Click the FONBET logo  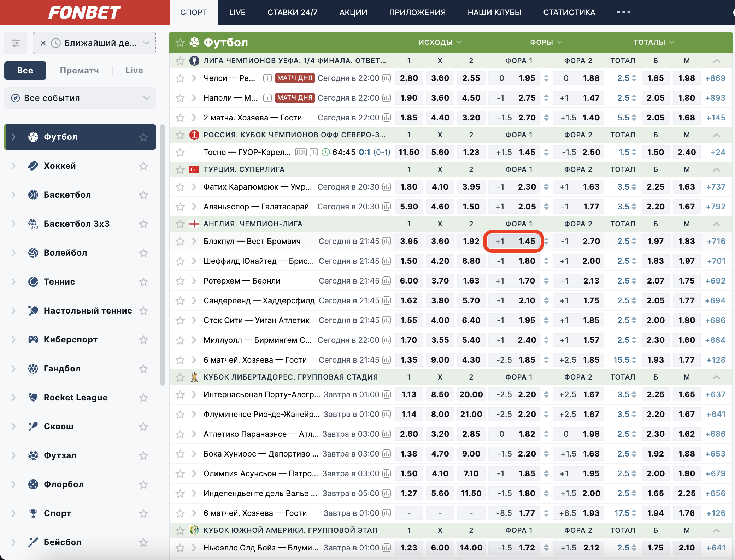[x=84, y=12]
